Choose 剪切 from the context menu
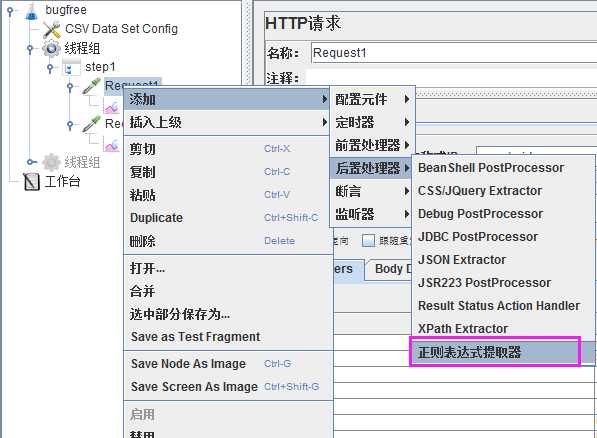597x438 pixels. [227, 149]
